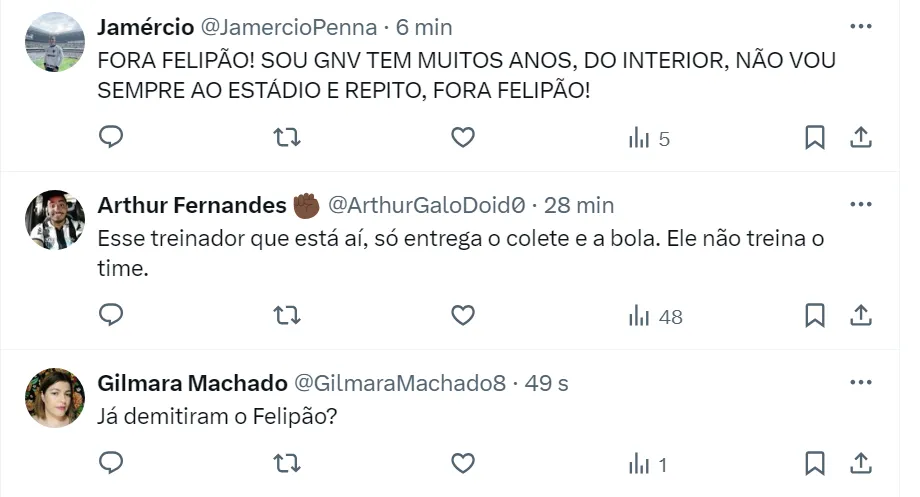920x497 pixels.
Task: Open more options on Arthur Fernandes' tweet
Action: click(860, 204)
